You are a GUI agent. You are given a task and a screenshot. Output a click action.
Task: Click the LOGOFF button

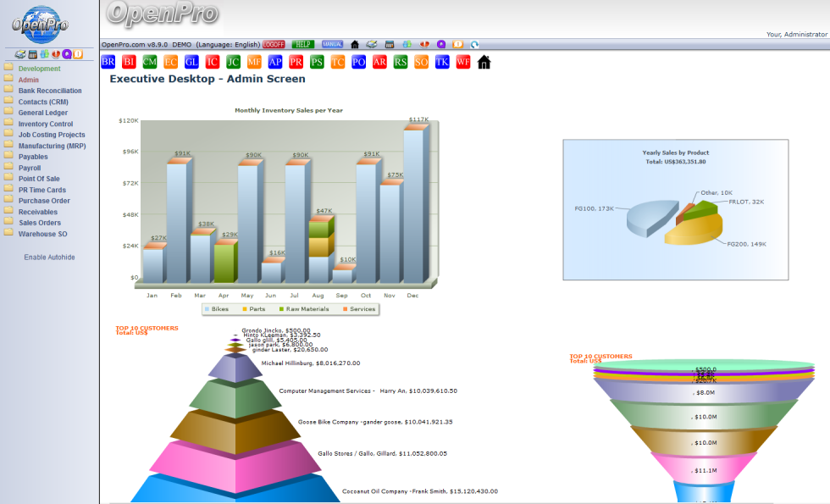pyautogui.click(x=271, y=43)
